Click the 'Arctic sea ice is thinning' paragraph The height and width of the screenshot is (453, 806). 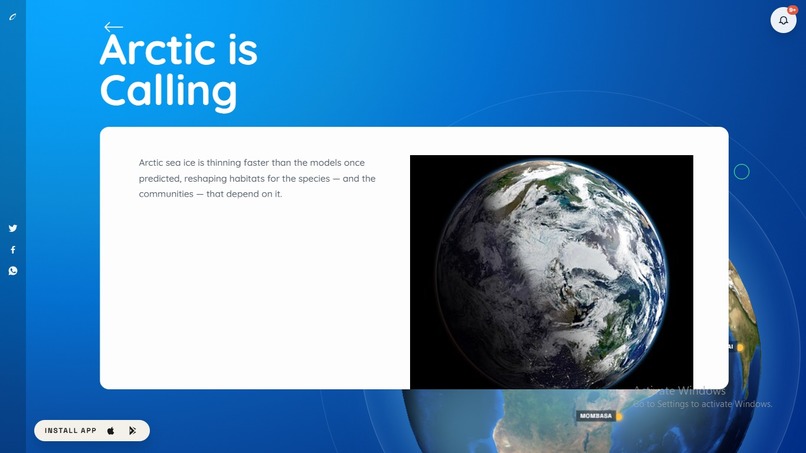coord(257,178)
